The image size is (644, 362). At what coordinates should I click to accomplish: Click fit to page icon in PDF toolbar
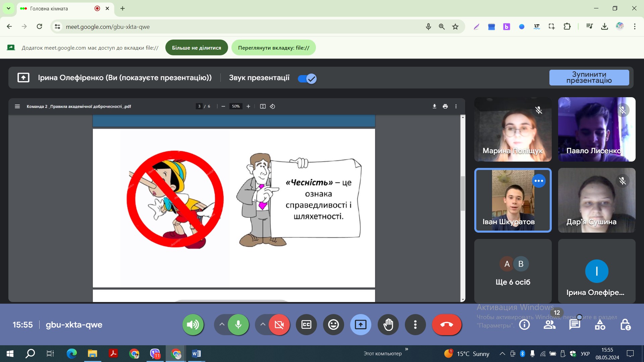263,106
